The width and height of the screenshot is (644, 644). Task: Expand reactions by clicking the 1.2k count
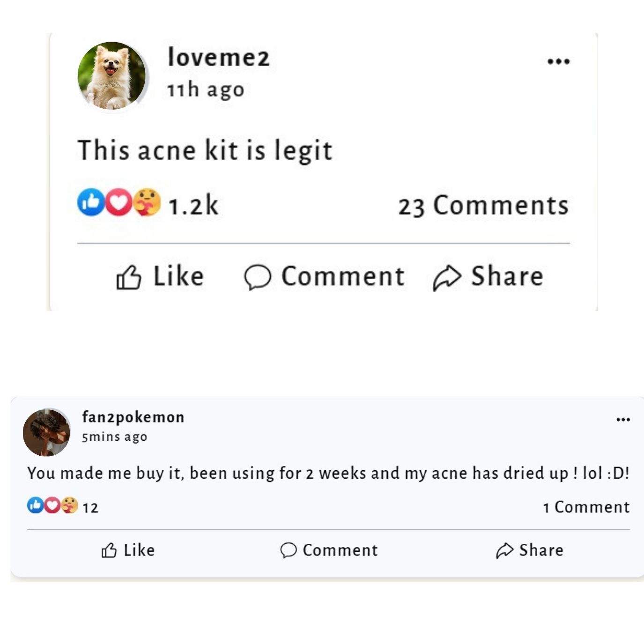tap(192, 204)
